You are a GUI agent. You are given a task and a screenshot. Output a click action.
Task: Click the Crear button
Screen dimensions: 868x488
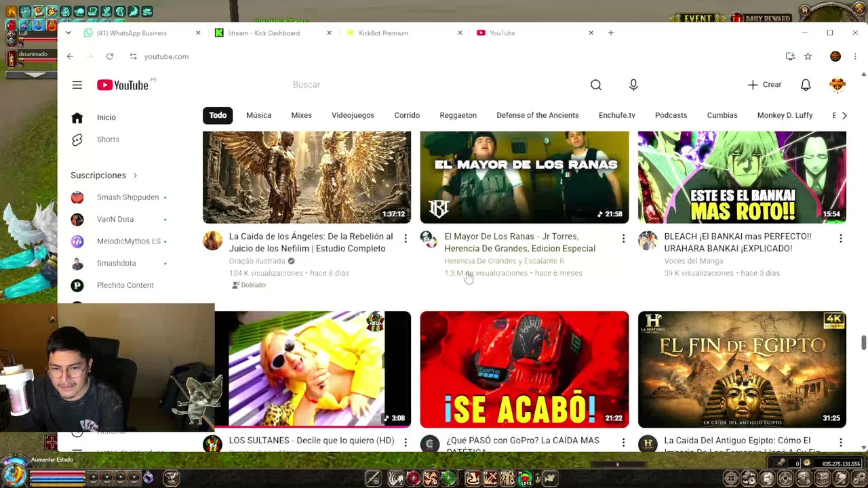(765, 85)
